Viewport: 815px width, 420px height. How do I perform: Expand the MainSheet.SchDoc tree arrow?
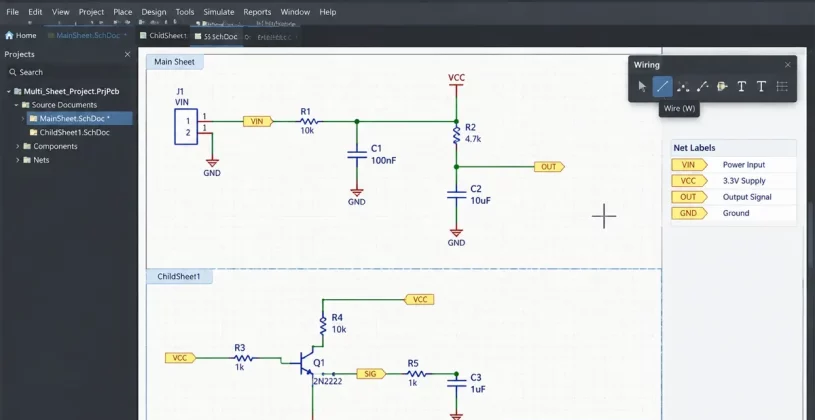(x=22, y=119)
